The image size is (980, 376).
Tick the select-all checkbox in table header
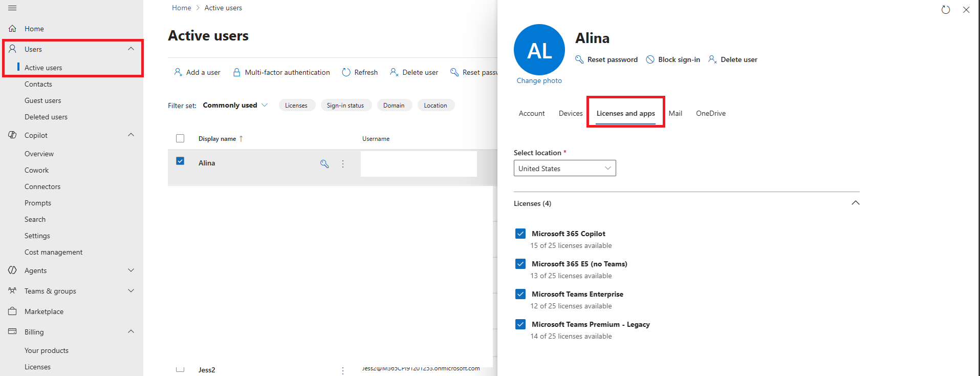click(180, 138)
